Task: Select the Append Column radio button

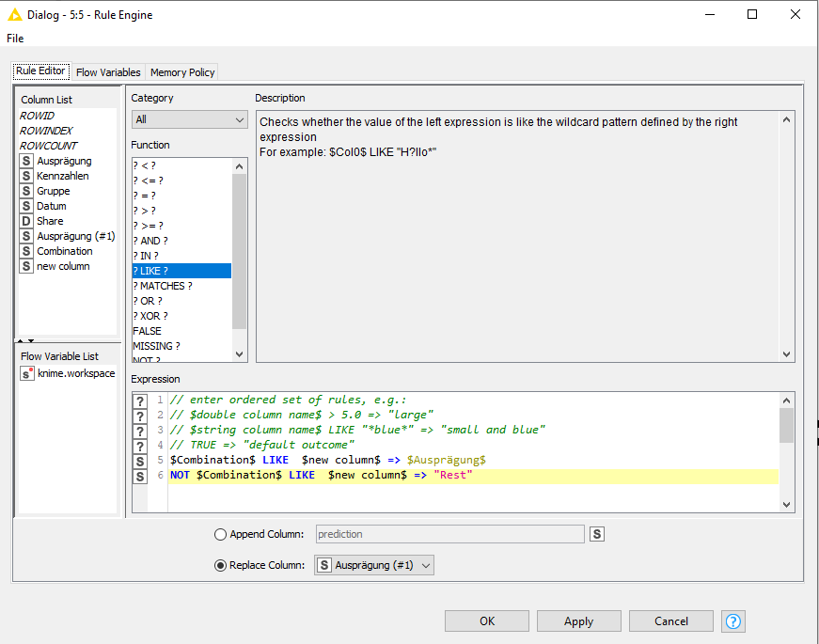Action: pyautogui.click(x=220, y=534)
